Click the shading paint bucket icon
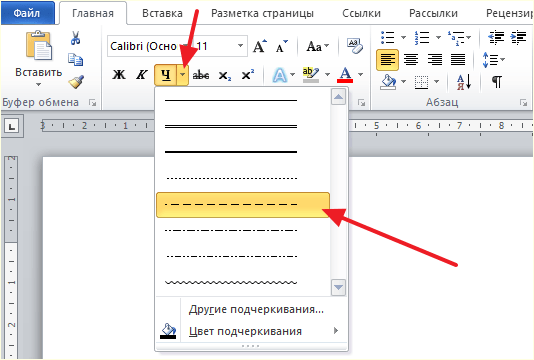 click(389, 82)
